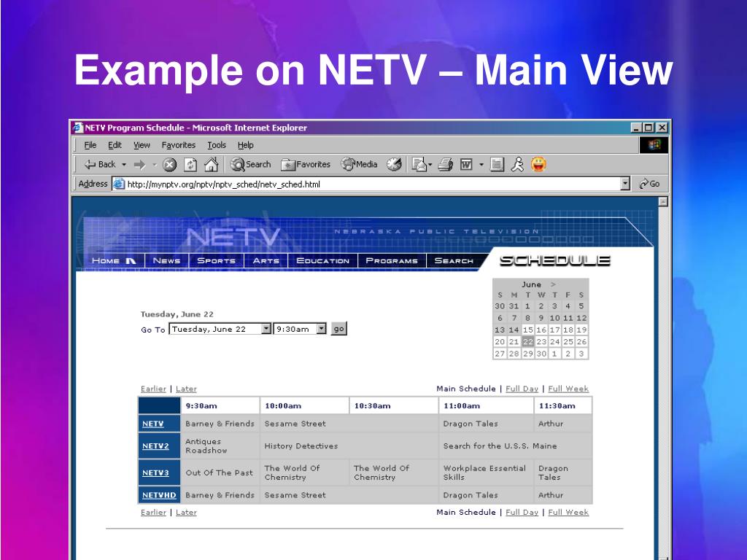Expand the Forward button history dropdown arrow
This screenshot has height=560, width=747.
pos(155,165)
